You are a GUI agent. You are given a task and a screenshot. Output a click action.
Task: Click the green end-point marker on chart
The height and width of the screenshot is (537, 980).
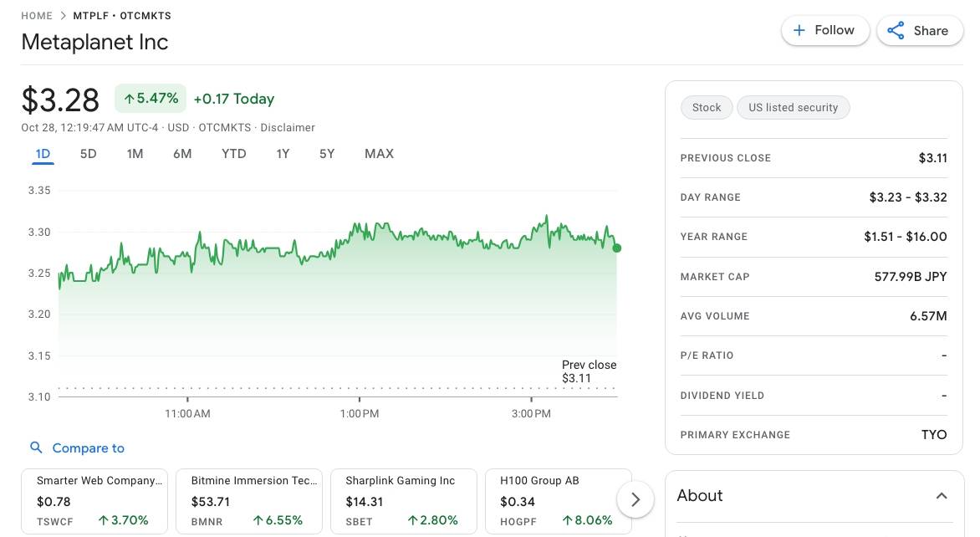click(x=617, y=248)
